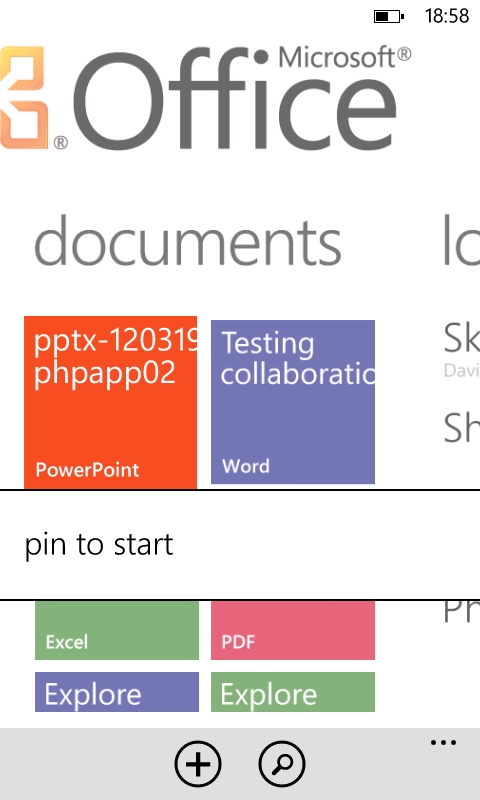Select 'pin to start' context menu option
The image size is (480, 800).
[240, 545]
